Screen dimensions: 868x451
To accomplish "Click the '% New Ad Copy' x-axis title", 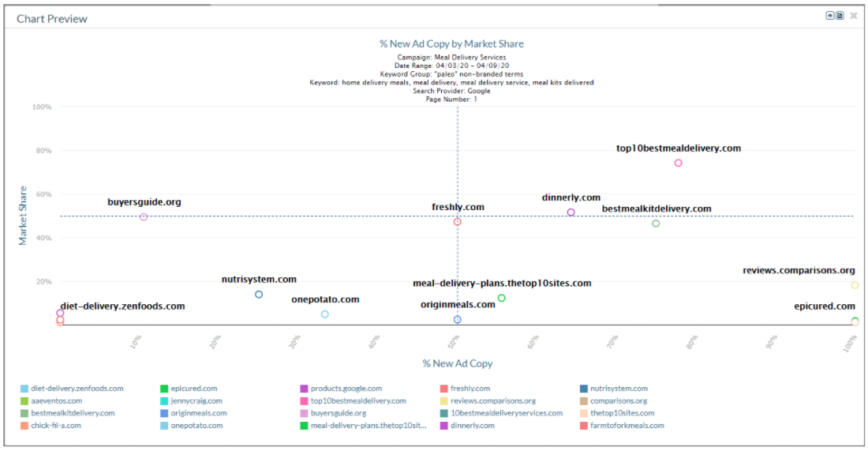I will (457, 363).
